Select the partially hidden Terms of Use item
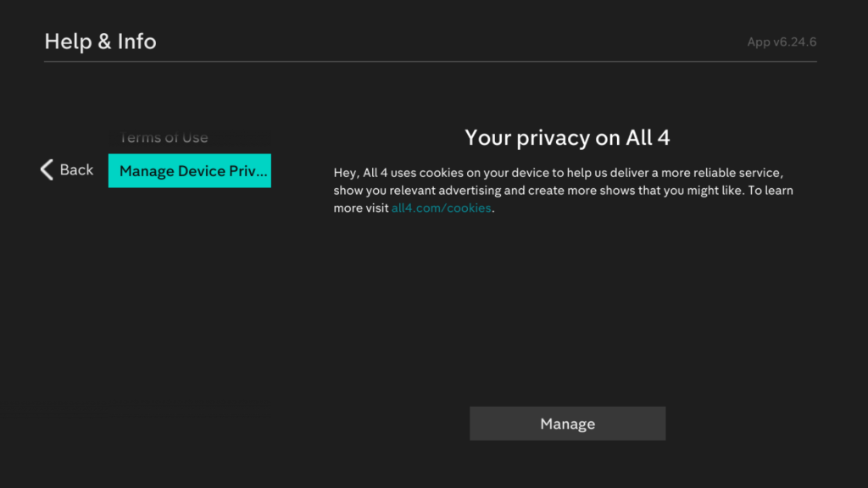This screenshot has height=488, width=868. [x=164, y=138]
